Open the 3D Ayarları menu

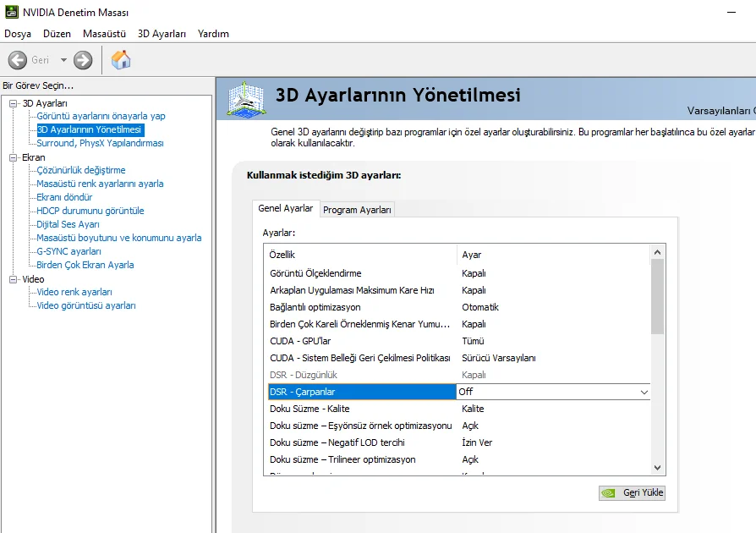[x=162, y=34]
